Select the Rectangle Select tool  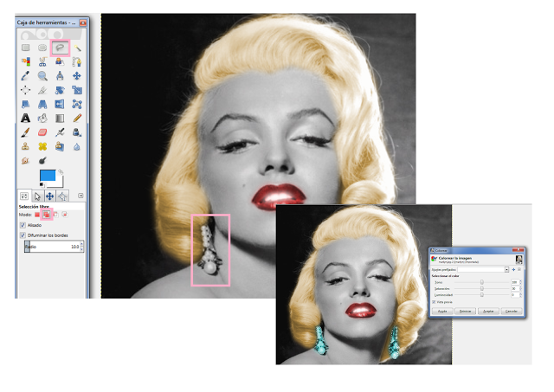(x=25, y=48)
